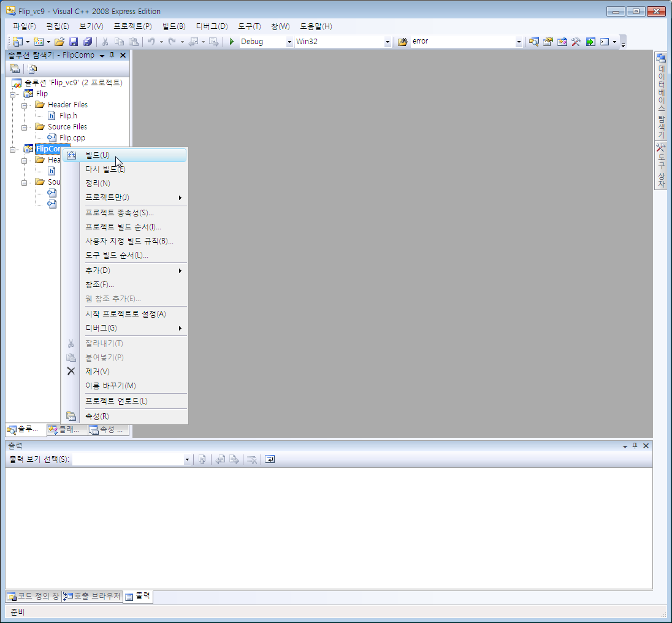Click the Navigate Forward icon
This screenshot has height=623, width=672.
[x=213, y=42]
